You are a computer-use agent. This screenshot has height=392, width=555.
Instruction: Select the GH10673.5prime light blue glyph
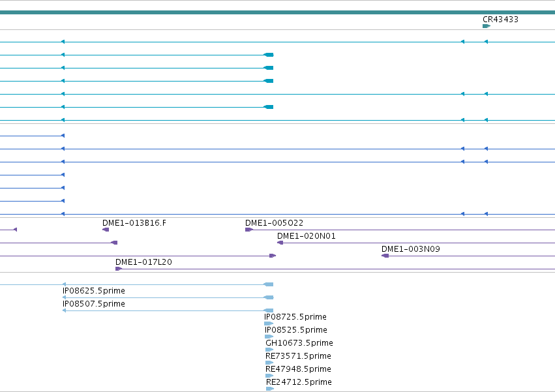pos(269,350)
